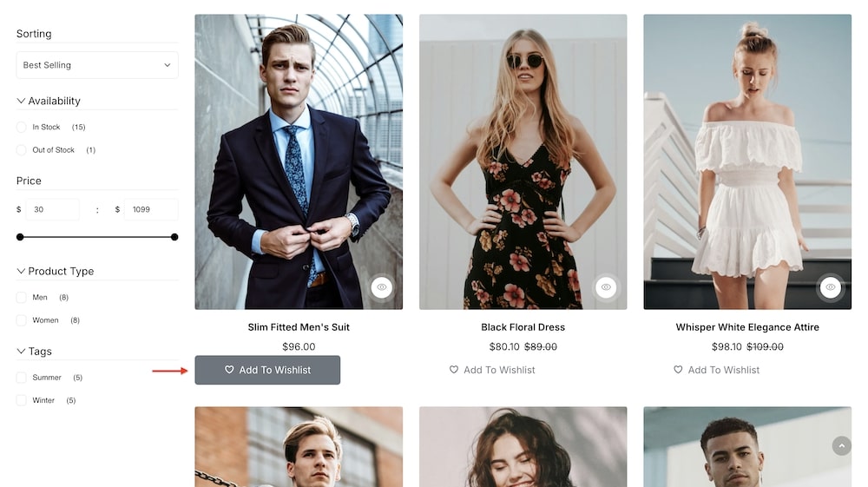The image size is (868, 487).
Task: Click the maximum price slider handle
Action: [174, 237]
